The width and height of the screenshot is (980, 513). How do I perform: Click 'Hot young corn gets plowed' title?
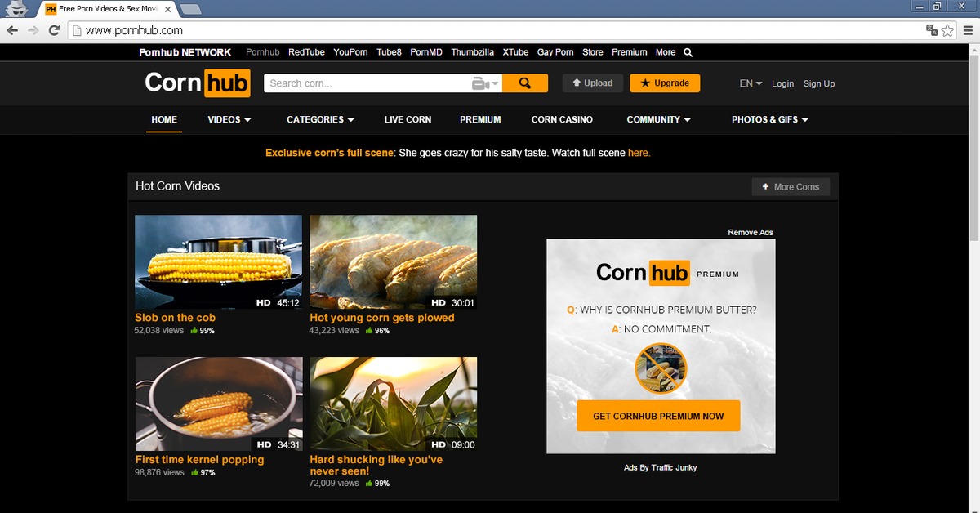(x=382, y=318)
